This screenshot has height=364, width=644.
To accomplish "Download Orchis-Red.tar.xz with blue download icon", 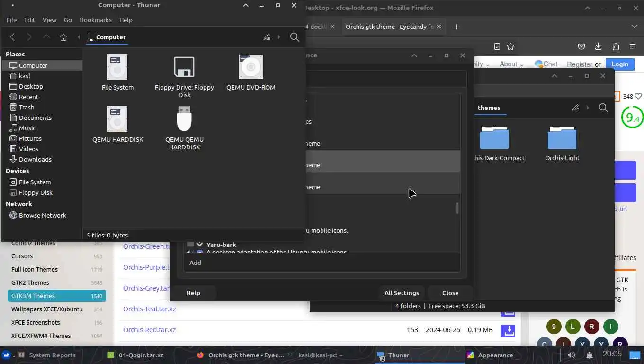I will tap(509, 330).
